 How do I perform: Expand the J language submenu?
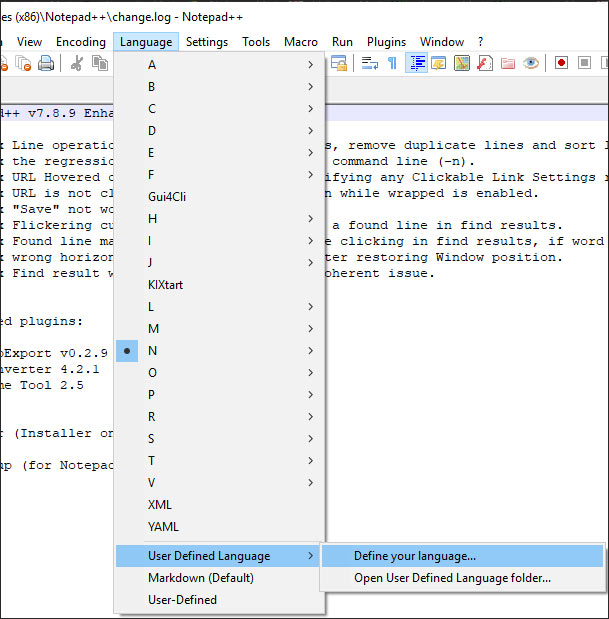[x=219, y=263]
